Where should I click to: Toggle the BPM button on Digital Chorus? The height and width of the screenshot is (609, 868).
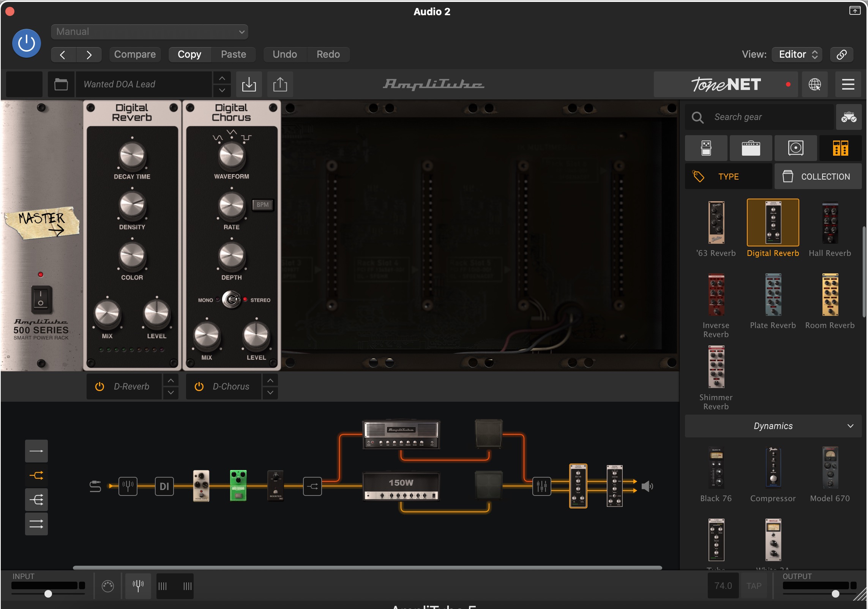click(262, 205)
